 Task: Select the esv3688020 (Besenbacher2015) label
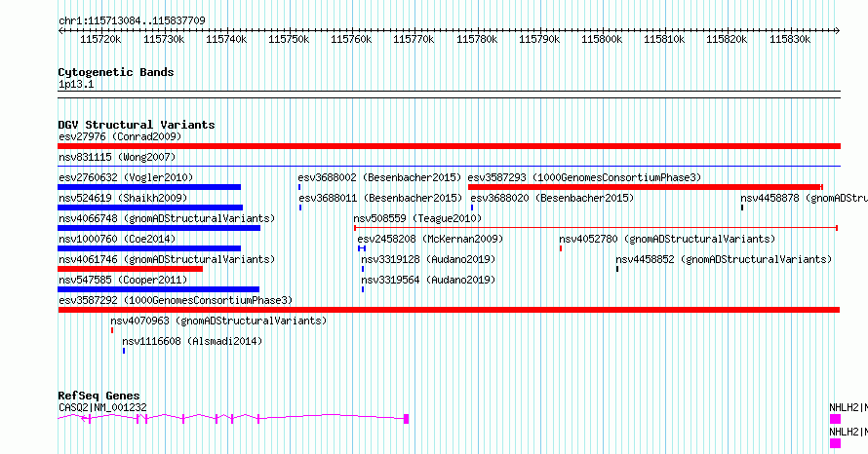[552, 198]
